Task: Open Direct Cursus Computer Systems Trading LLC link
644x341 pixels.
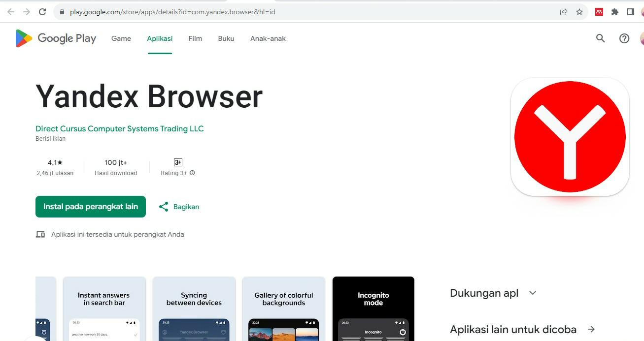Action: click(x=120, y=128)
